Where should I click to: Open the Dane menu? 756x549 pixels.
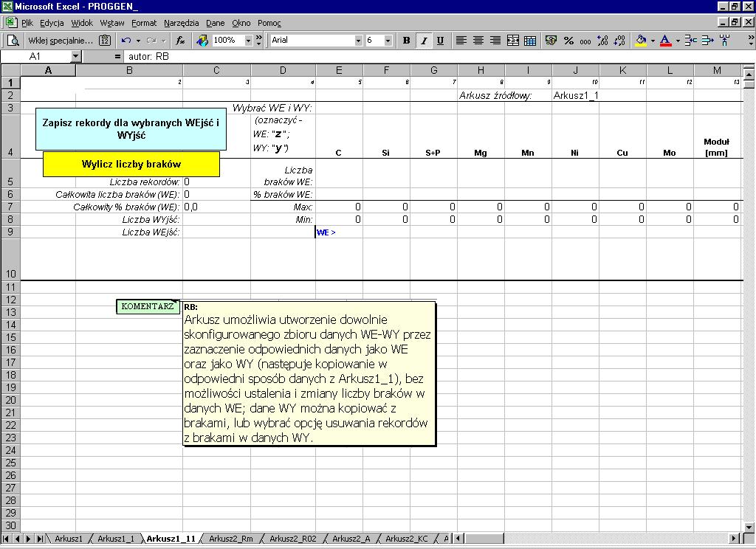(215, 23)
